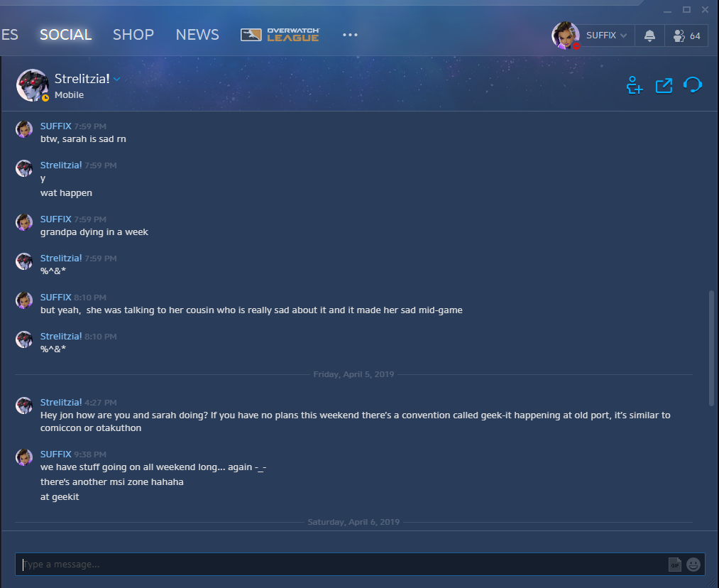Screen dimensions: 719x588
Task: Open the notifications bell
Action: click(x=649, y=36)
